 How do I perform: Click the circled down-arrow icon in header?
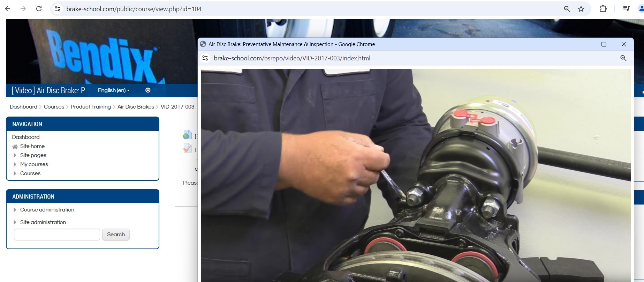pos(148,90)
